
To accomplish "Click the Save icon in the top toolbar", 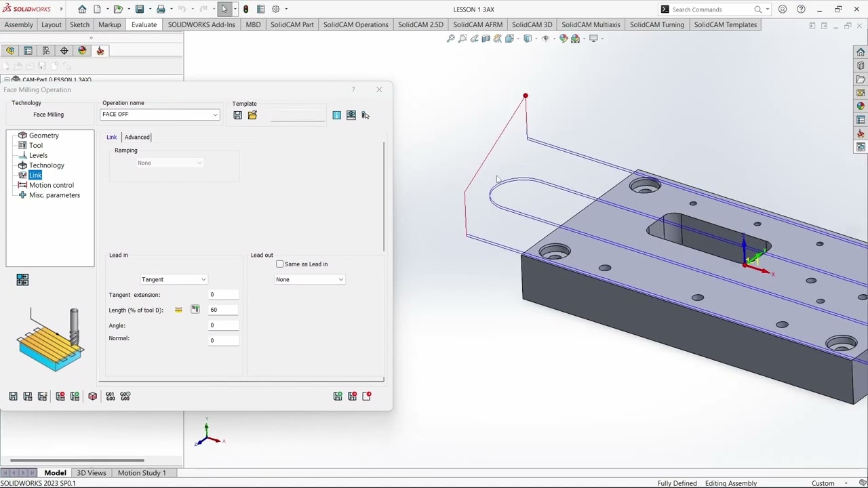I will (x=140, y=9).
